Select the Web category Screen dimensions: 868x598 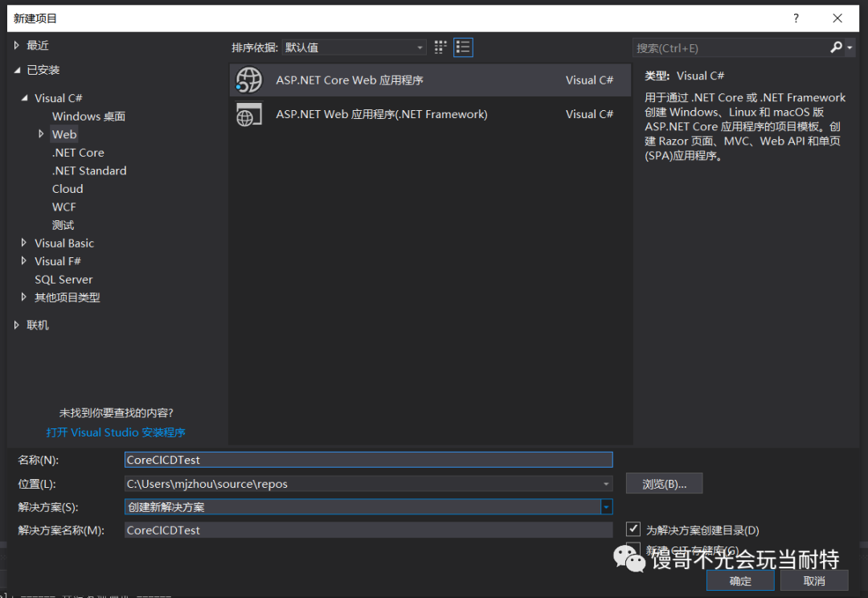(64, 134)
